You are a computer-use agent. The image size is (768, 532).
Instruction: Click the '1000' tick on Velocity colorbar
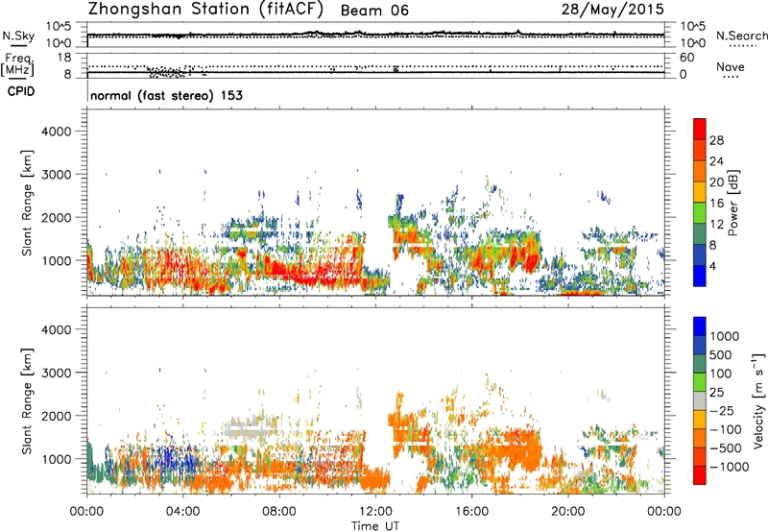[x=724, y=336]
